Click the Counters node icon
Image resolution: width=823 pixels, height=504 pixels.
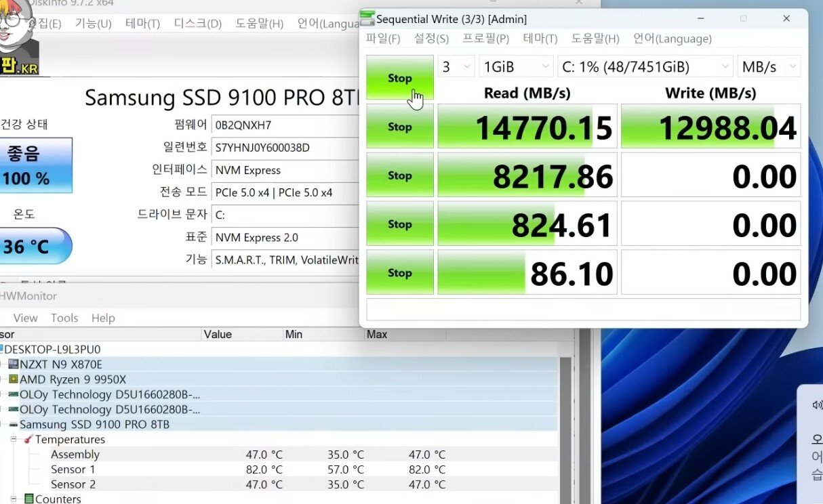click(x=28, y=499)
